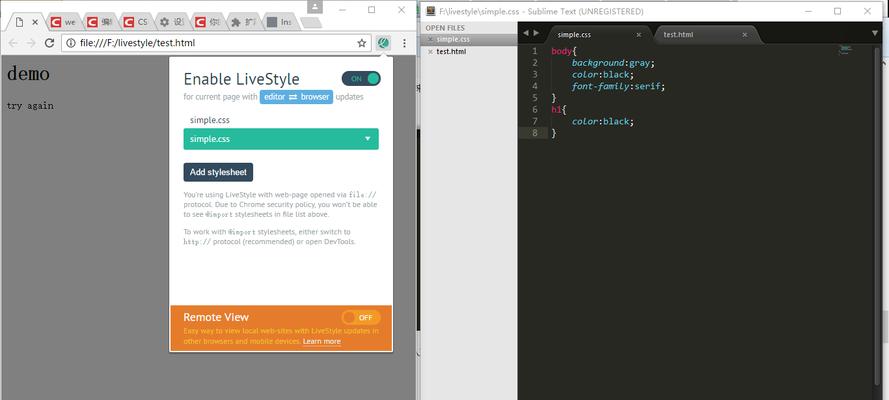
Task: Switch to the Chrome tab labeled 'we'
Action: pos(64,22)
